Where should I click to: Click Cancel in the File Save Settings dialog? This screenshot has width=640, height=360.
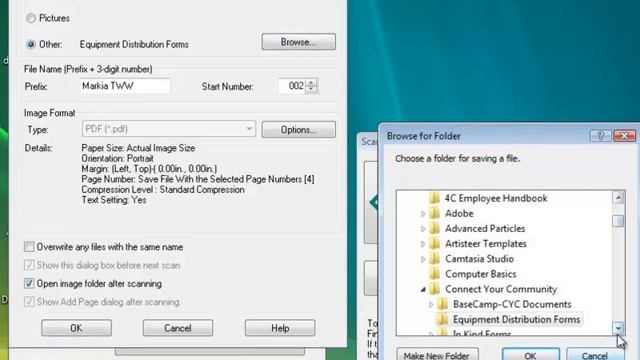click(178, 328)
